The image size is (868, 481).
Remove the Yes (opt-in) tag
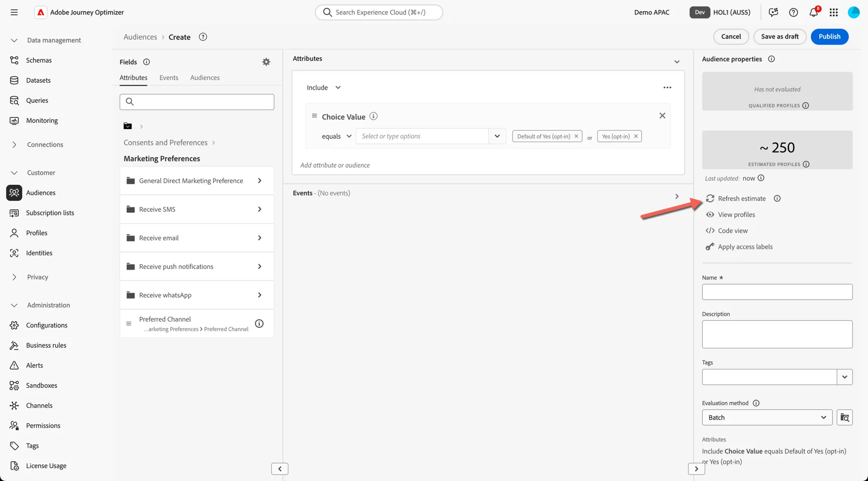click(x=635, y=136)
